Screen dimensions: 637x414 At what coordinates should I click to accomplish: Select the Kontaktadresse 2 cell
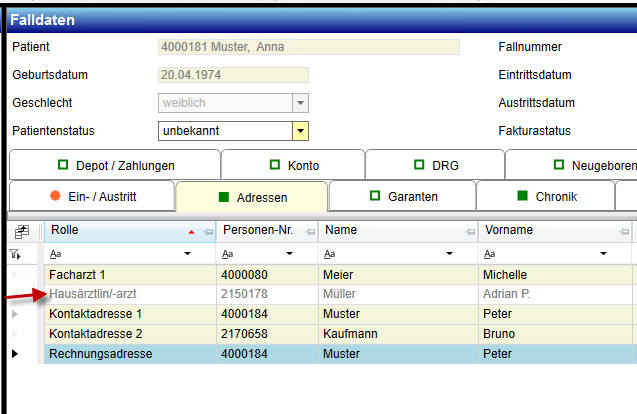tap(130, 334)
